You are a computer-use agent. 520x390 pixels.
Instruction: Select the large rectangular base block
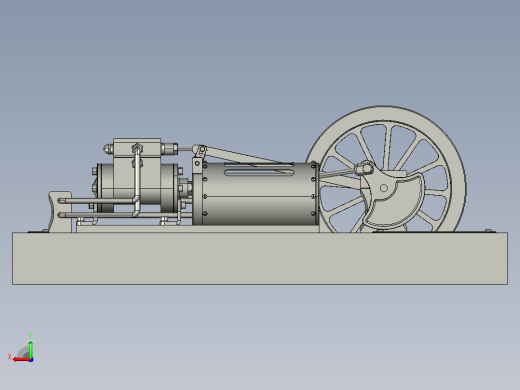pyautogui.click(x=260, y=259)
